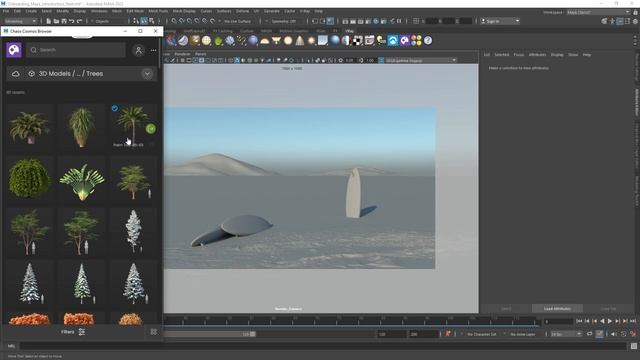This screenshot has height=360, width=640.
Task: Expand the 24 fps frame rate dropdown
Action: point(566,334)
